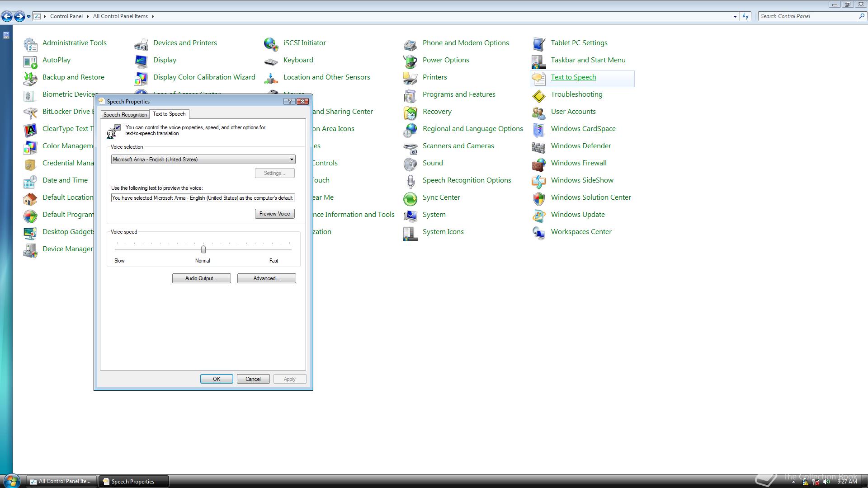
Task: Go forward with the Forward arrow
Action: coord(19,17)
